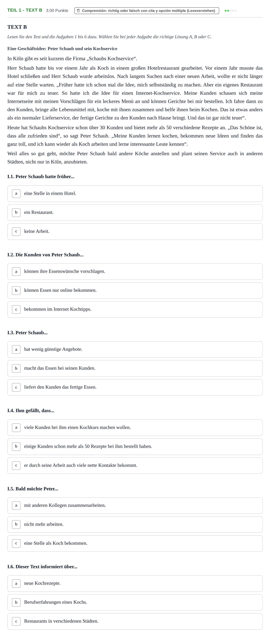Choose 'einige Kunden schon mehr als 50 Rezepte'

[x=135, y=447]
